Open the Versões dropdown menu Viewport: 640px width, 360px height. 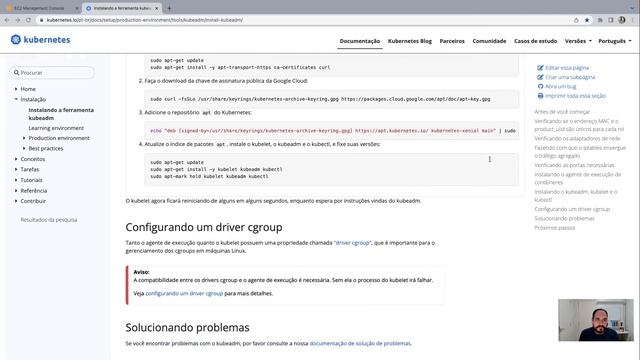(x=578, y=41)
